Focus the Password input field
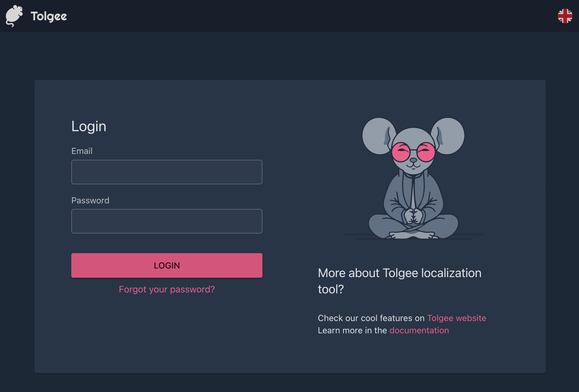Image resolution: width=579 pixels, height=392 pixels. click(167, 221)
